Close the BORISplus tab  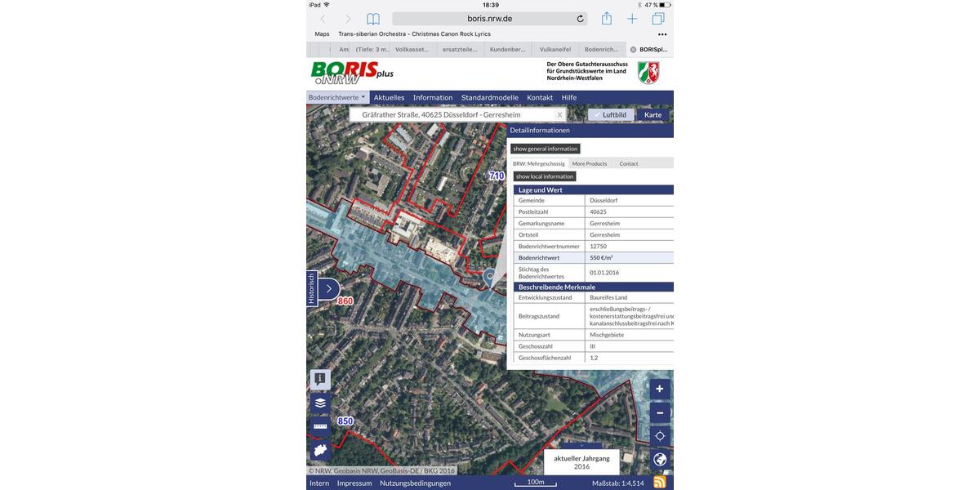tap(633, 50)
